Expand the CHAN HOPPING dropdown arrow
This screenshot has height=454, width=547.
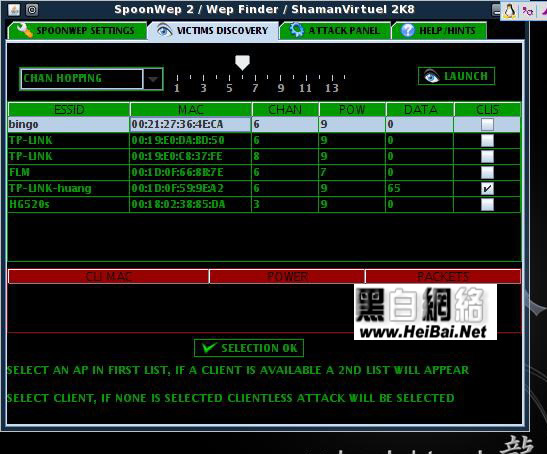pos(153,79)
